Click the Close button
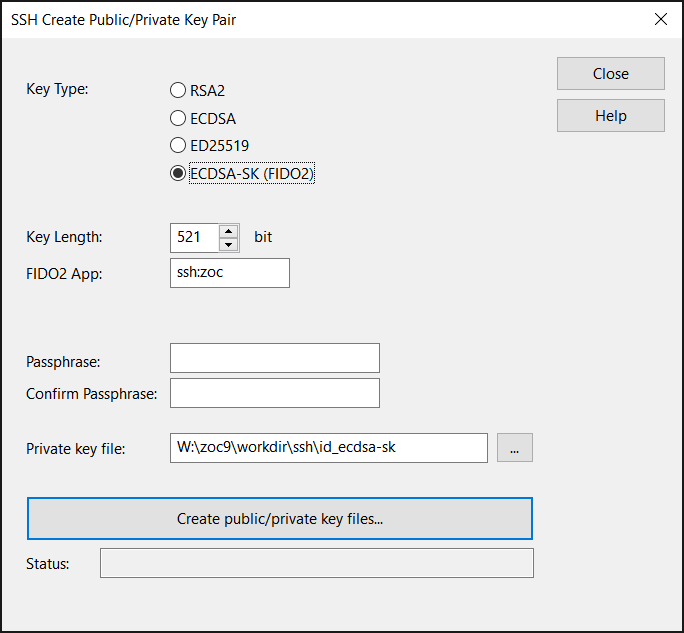 (x=610, y=74)
